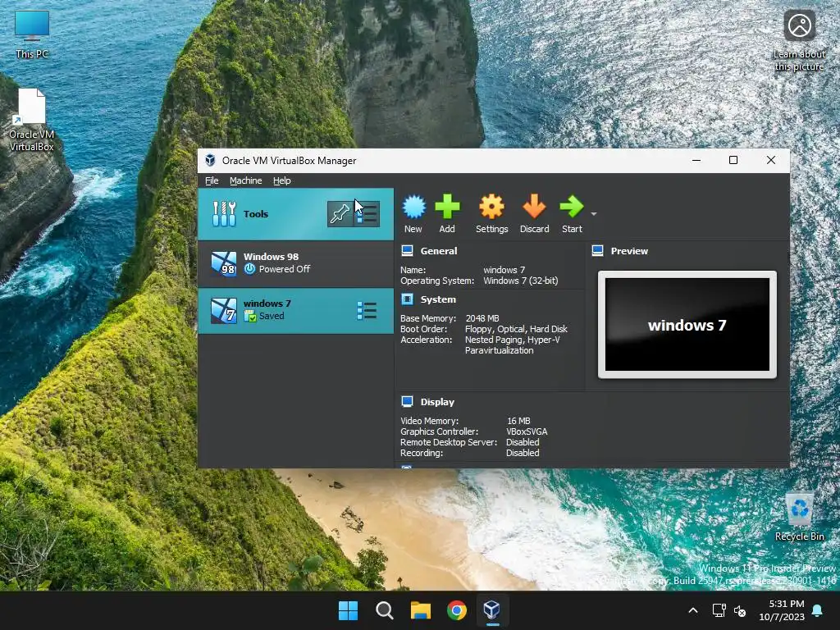Click the Remote Desktop Server 'Disabled' value
The height and width of the screenshot is (630, 840).
pyautogui.click(x=523, y=442)
